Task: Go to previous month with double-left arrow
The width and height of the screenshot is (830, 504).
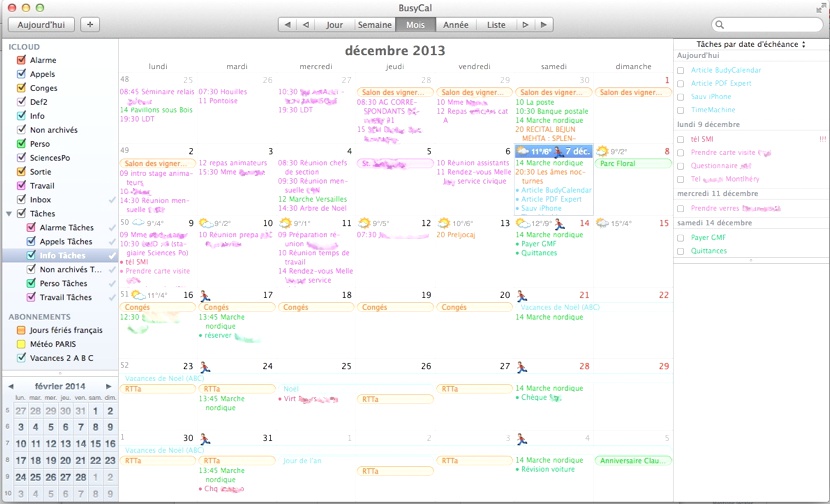Action: click(x=287, y=24)
